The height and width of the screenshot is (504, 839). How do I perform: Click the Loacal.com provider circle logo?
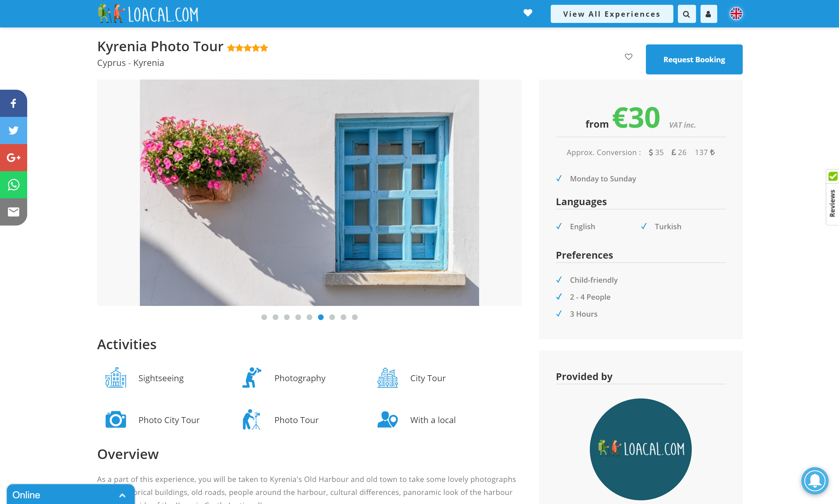(x=640, y=449)
